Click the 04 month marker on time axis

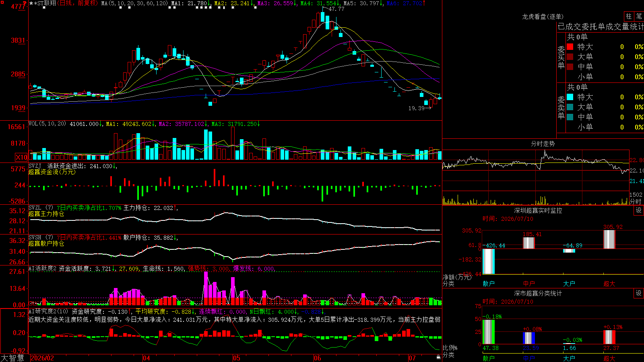pyautogui.click(x=147, y=358)
